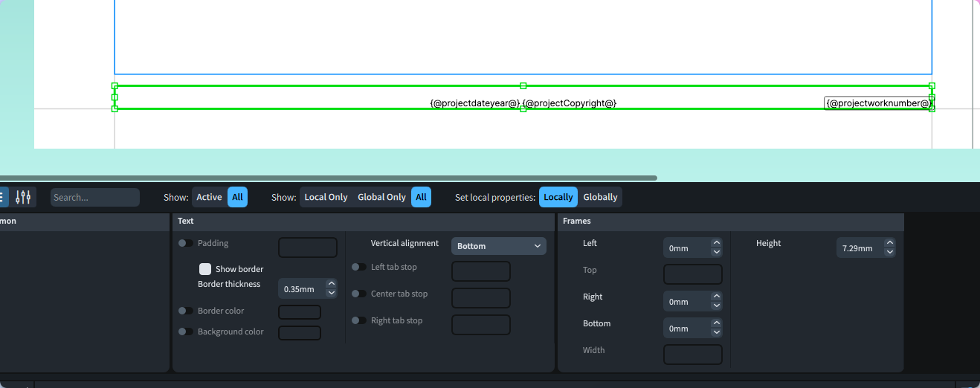Image resolution: width=980 pixels, height=388 pixels.
Task: Select All in the Local/Global Show group
Action: tap(421, 197)
